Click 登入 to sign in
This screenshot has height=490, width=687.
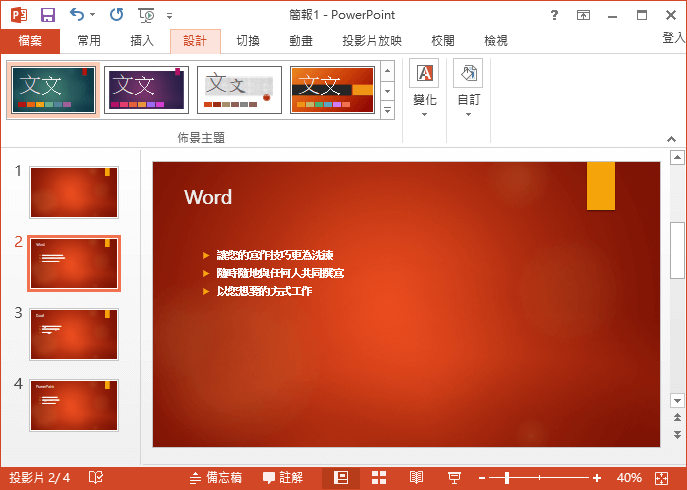tap(674, 38)
